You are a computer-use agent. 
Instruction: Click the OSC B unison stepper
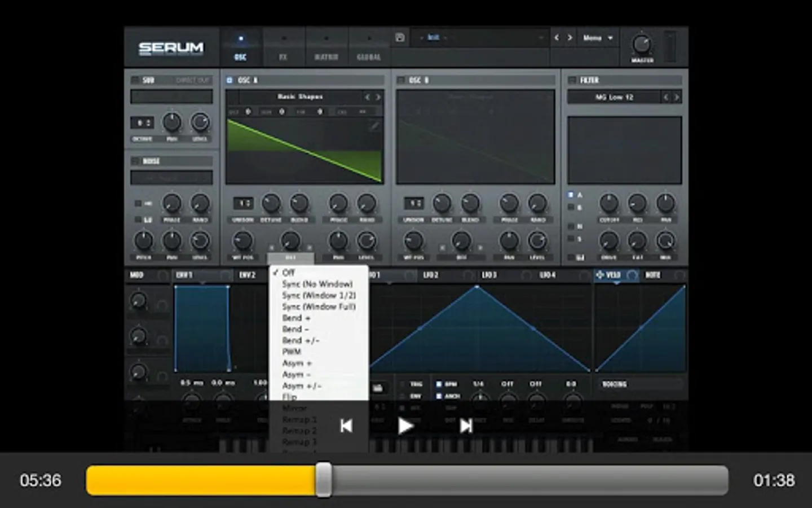(414, 203)
